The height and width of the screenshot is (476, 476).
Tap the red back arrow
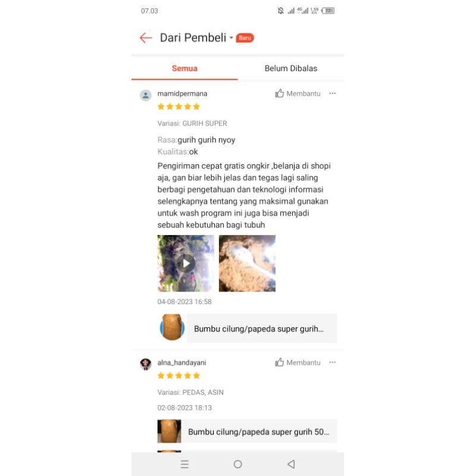146,38
